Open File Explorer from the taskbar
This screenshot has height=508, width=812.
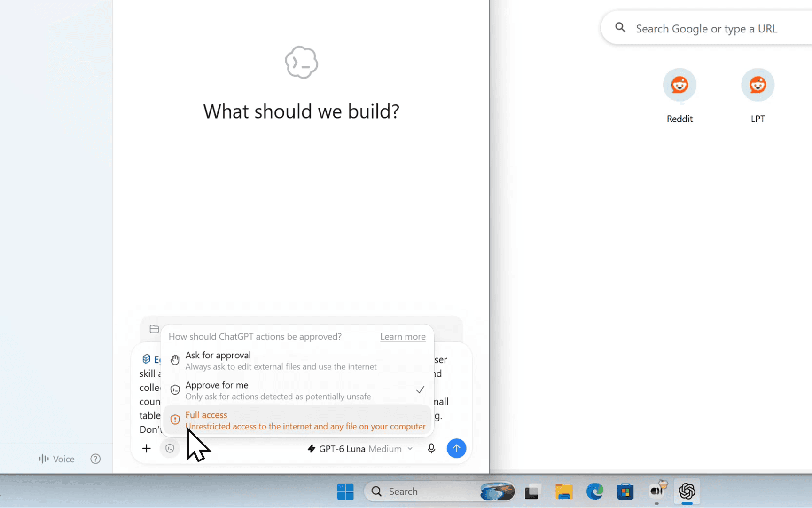[x=563, y=492]
